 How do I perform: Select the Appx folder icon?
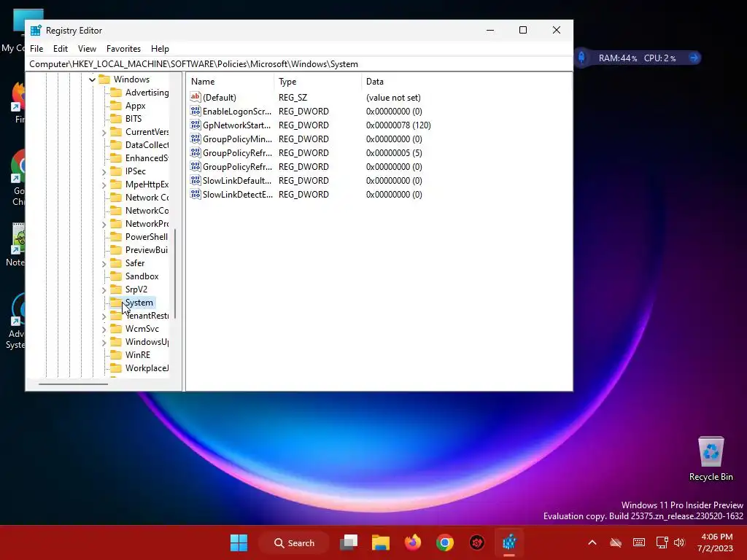coord(116,106)
